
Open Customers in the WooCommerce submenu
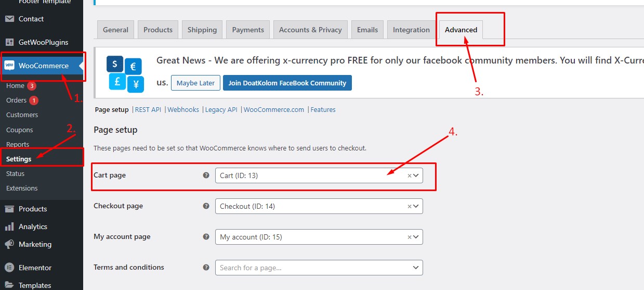[22, 115]
